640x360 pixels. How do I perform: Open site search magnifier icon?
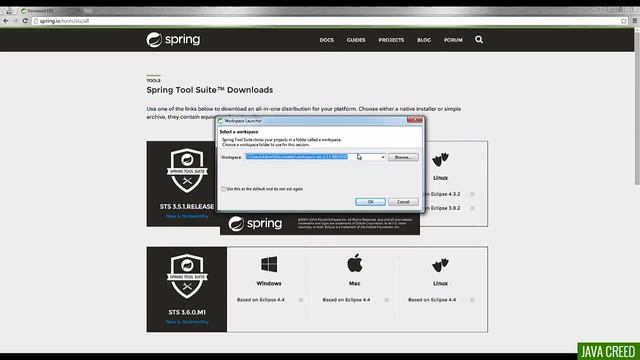479,40
